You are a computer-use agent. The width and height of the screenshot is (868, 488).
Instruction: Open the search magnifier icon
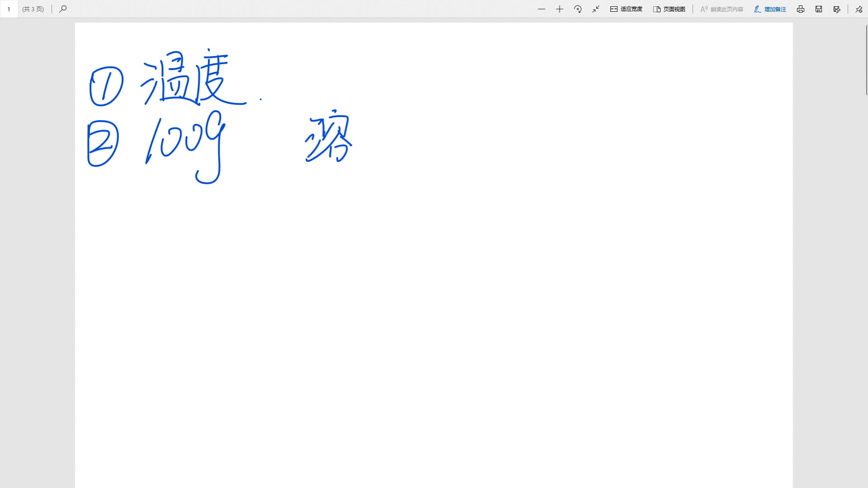tap(63, 9)
